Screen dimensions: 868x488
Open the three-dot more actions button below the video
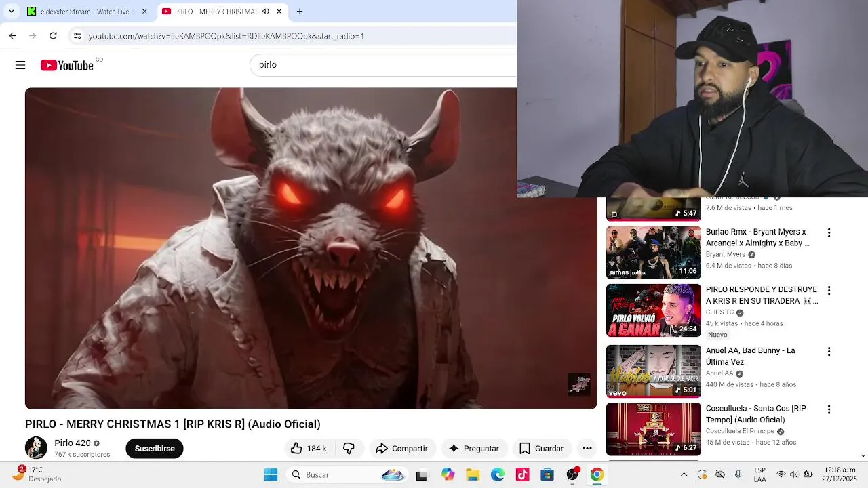click(x=587, y=449)
